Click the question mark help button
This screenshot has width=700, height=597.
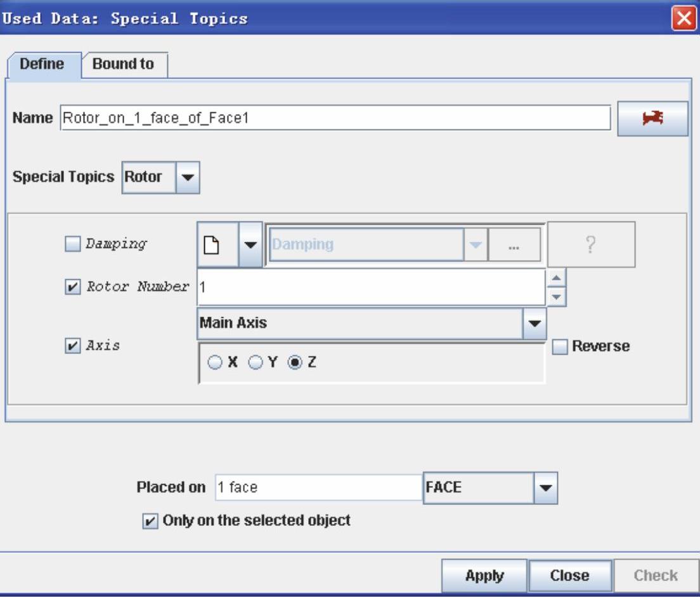[x=590, y=245]
